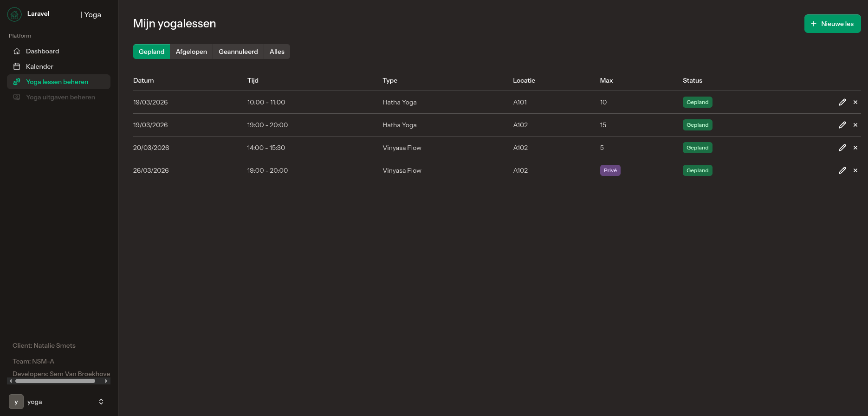Viewport: 868px width, 416px height.
Task: Delete the 20/03/2026 Vinyasa Flow lesson
Action: point(855,148)
